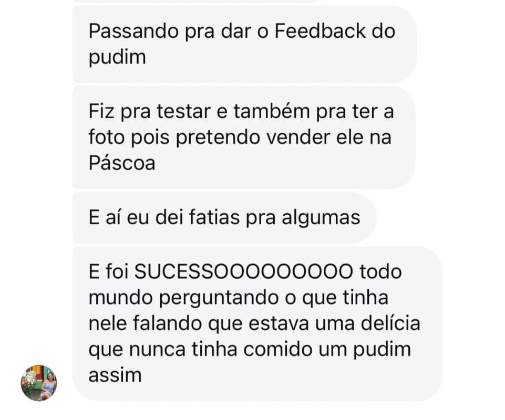Click the word 'assim' at message end
The height and width of the screenshot is (420, 505).
115,375
